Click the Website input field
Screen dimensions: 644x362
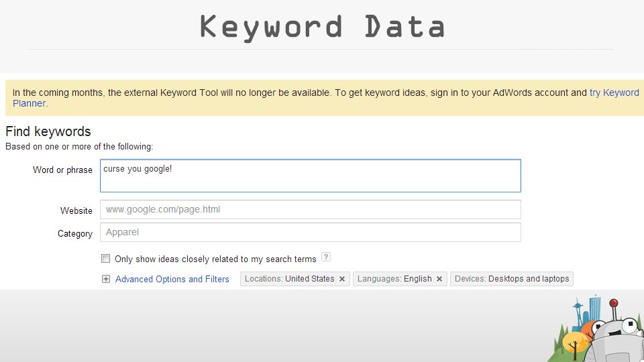click(311, 209)
